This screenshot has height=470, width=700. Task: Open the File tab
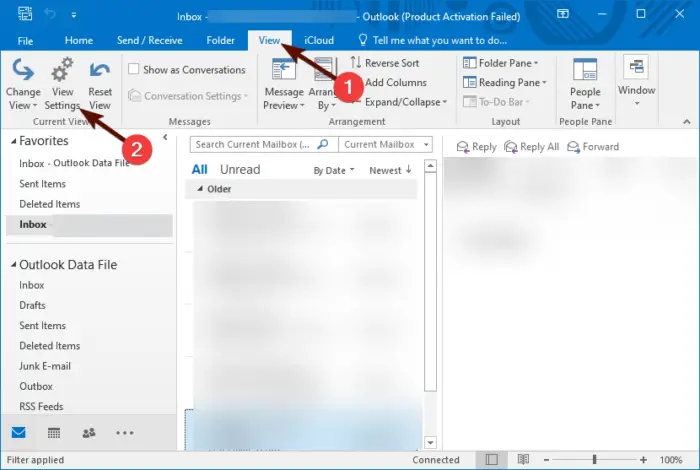(x=25, y=41)
